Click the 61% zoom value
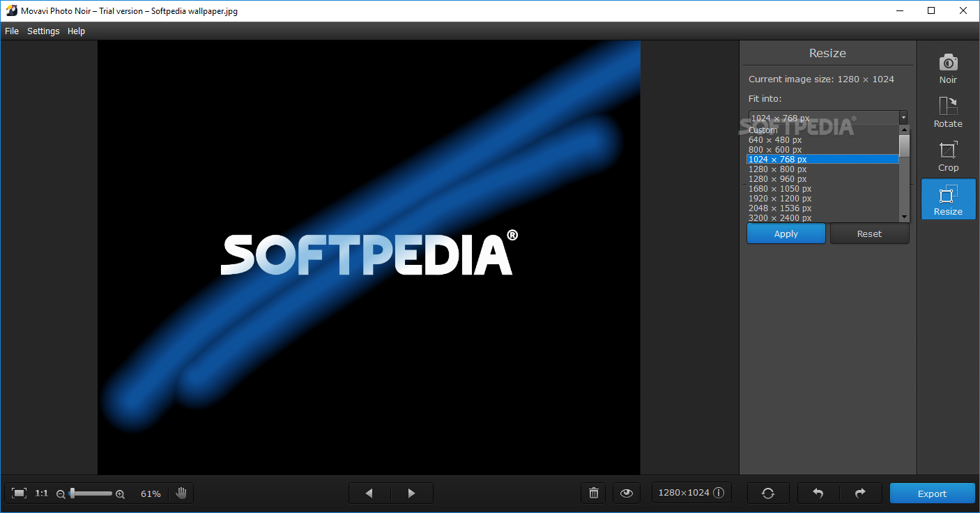 click(x=151, y=493)
